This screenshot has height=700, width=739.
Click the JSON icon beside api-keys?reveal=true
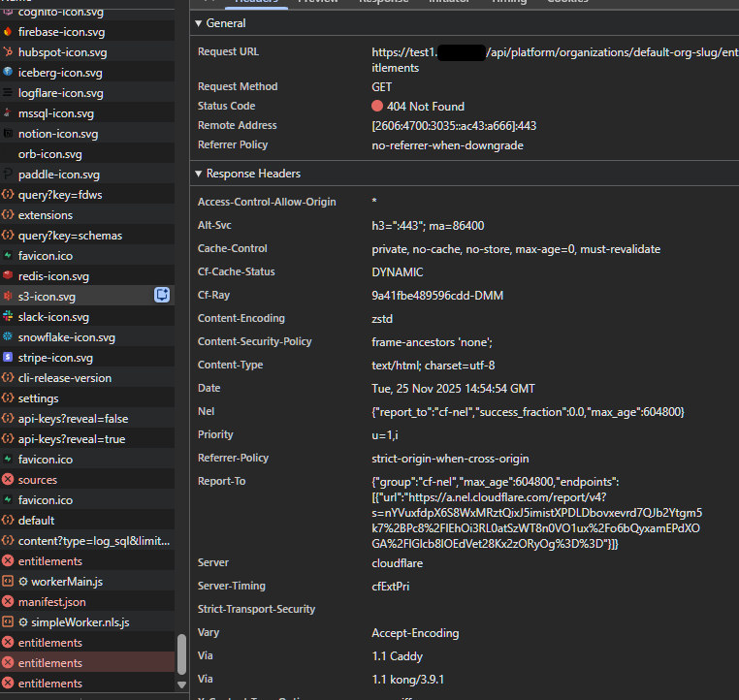[8, 438]
